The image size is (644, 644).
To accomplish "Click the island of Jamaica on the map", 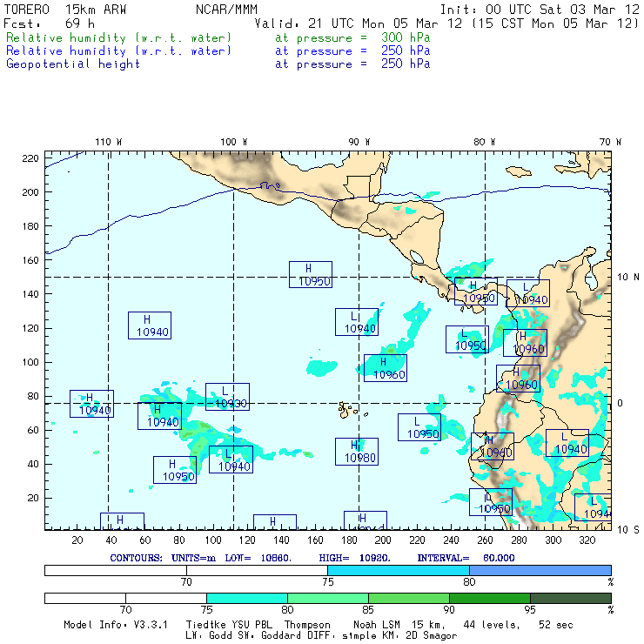I will tap(518, 171).
